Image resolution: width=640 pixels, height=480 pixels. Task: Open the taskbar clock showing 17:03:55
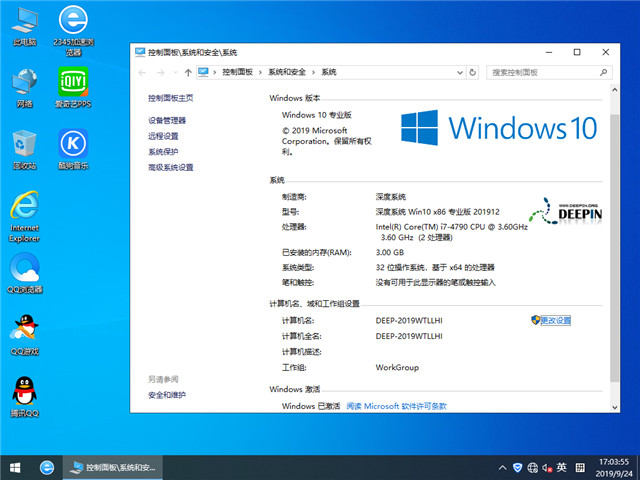click(613, 468)
